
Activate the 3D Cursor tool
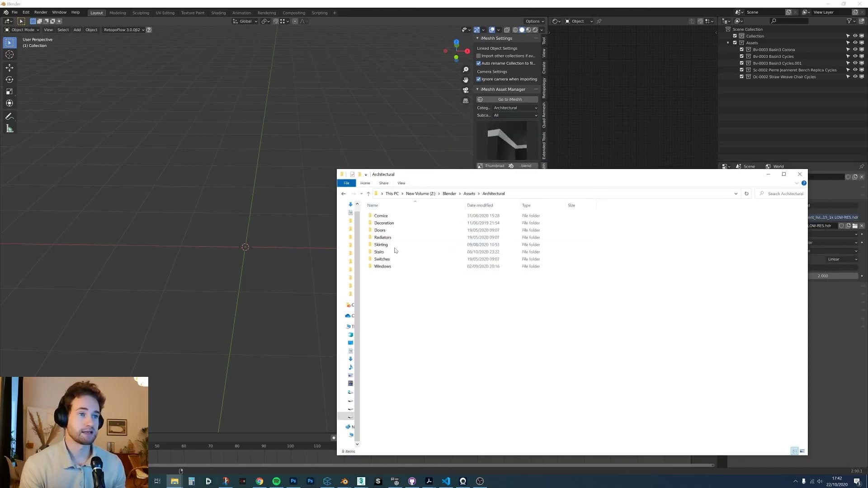(9, 55)
